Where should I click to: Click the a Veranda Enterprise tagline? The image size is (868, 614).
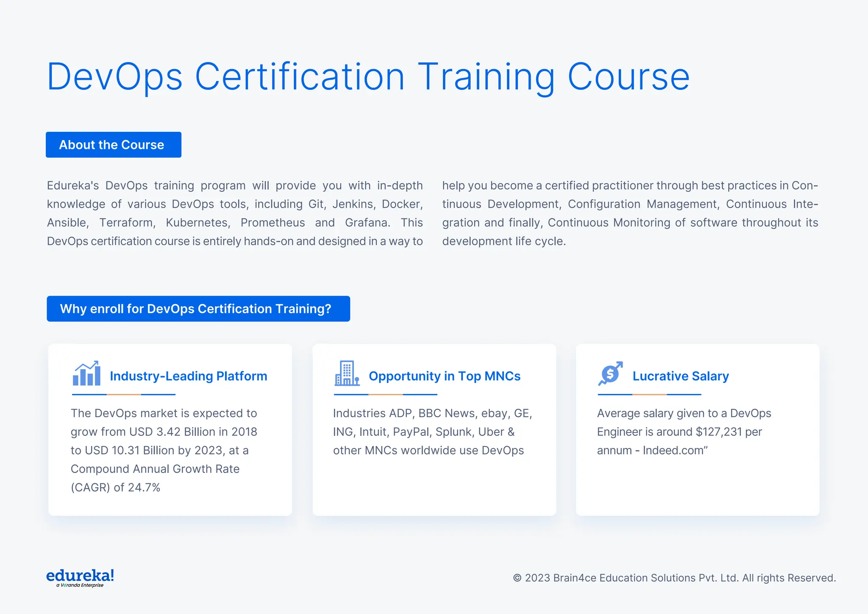(x=80, y=585)
